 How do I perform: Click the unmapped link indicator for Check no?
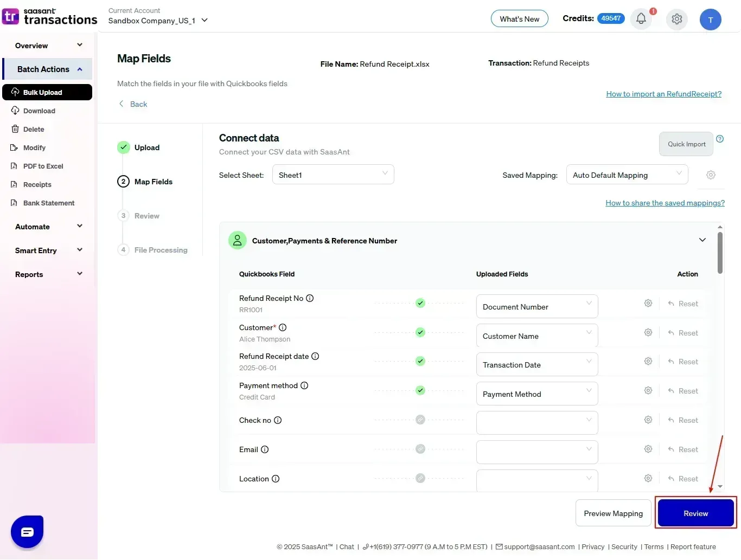[420, 420]
